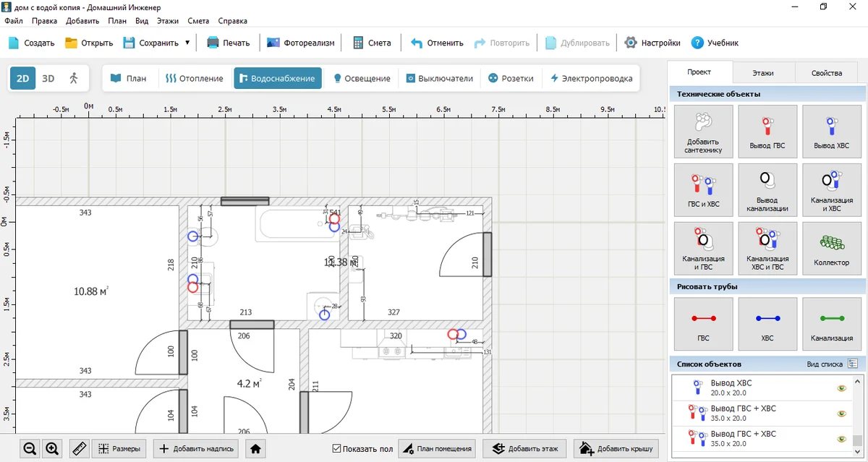Undo the last action with Отменить
Screen dimensions: 868x462
click(x=437, y=43)
